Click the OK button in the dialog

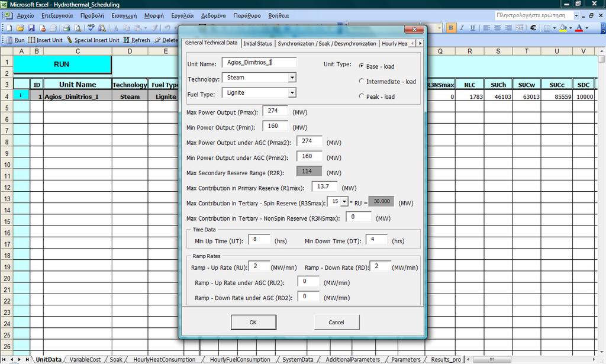253,322
